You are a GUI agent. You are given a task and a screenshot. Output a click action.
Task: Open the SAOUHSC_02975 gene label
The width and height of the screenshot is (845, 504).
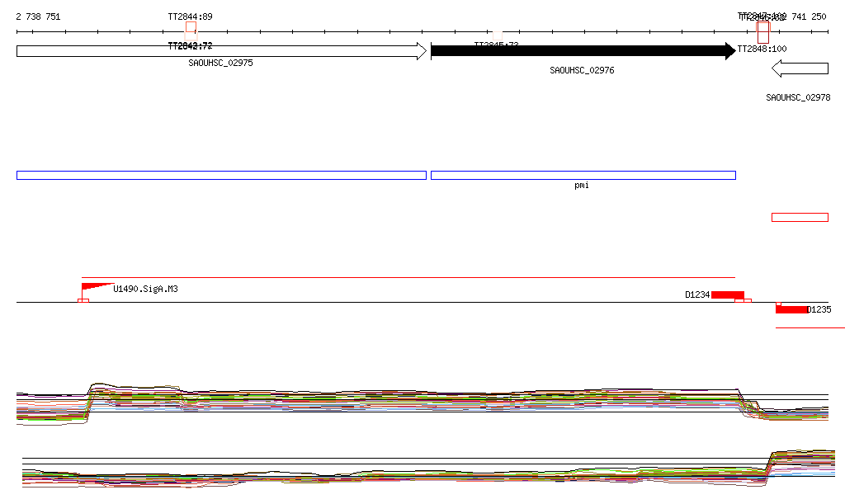point(220,63)
